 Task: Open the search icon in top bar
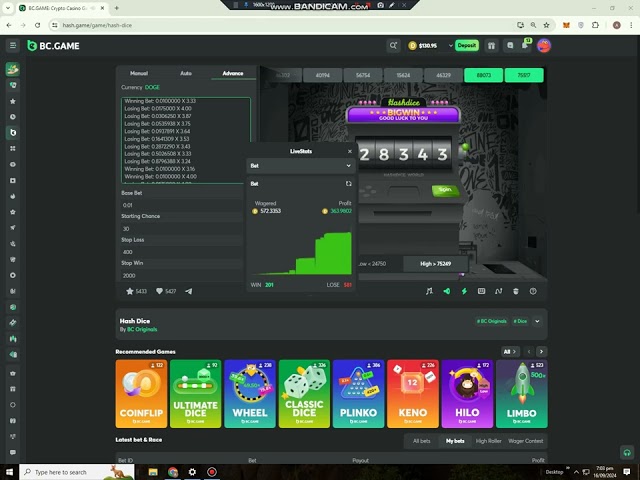click(x=393, y=46)
